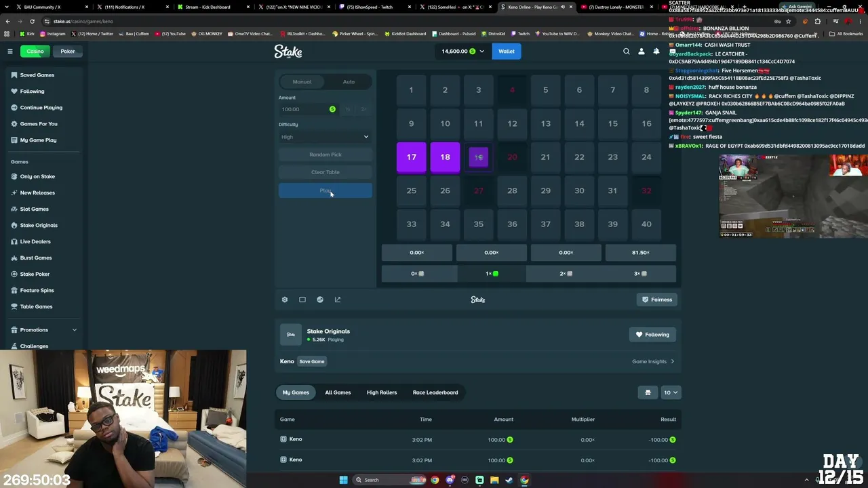Open the Difficulty dropdown set to High
Viewport: 868px width, 488px height.
(325, 137)
